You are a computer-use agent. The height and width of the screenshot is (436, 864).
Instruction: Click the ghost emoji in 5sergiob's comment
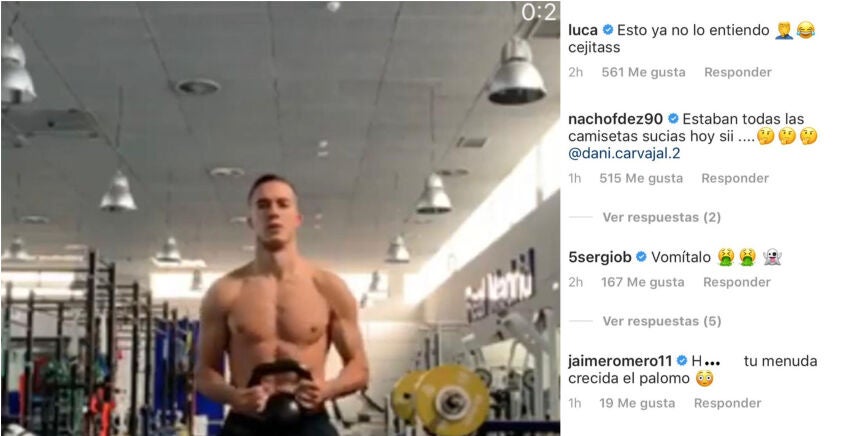tap(773, 257)
